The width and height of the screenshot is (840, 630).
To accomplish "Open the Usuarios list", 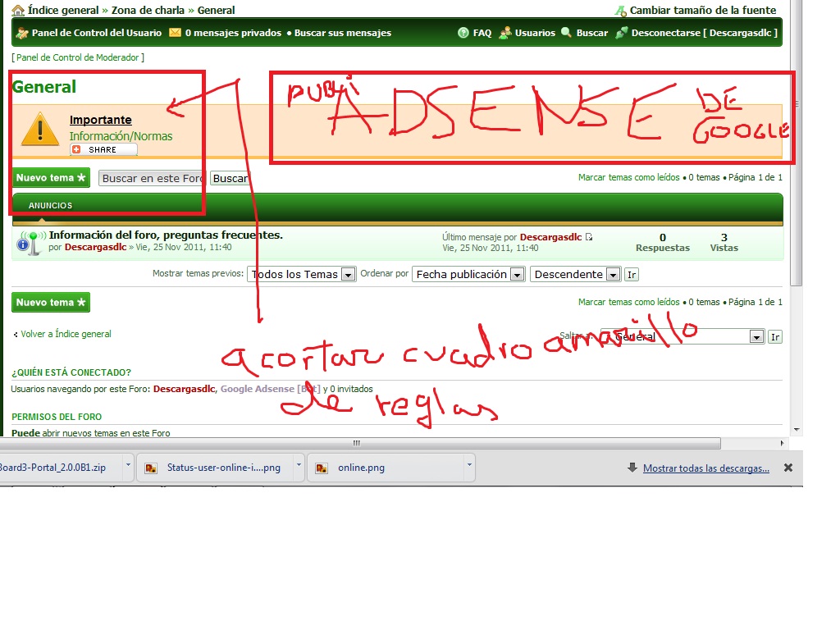I will (535, 33).
